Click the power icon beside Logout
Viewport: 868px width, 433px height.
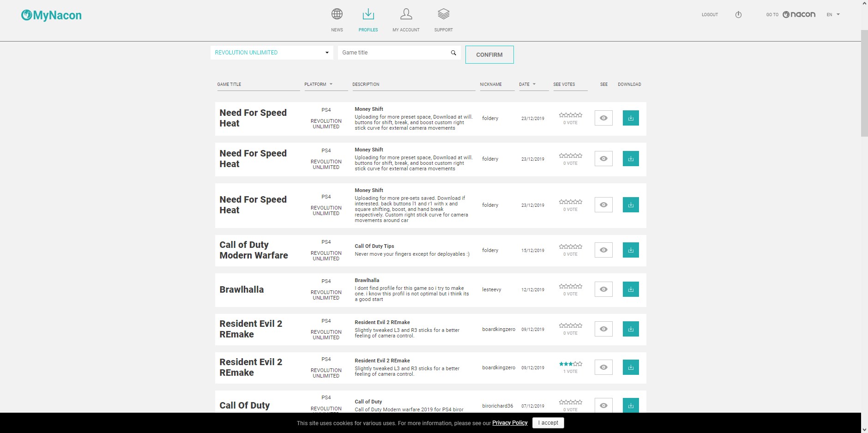(x=738, y=15)
